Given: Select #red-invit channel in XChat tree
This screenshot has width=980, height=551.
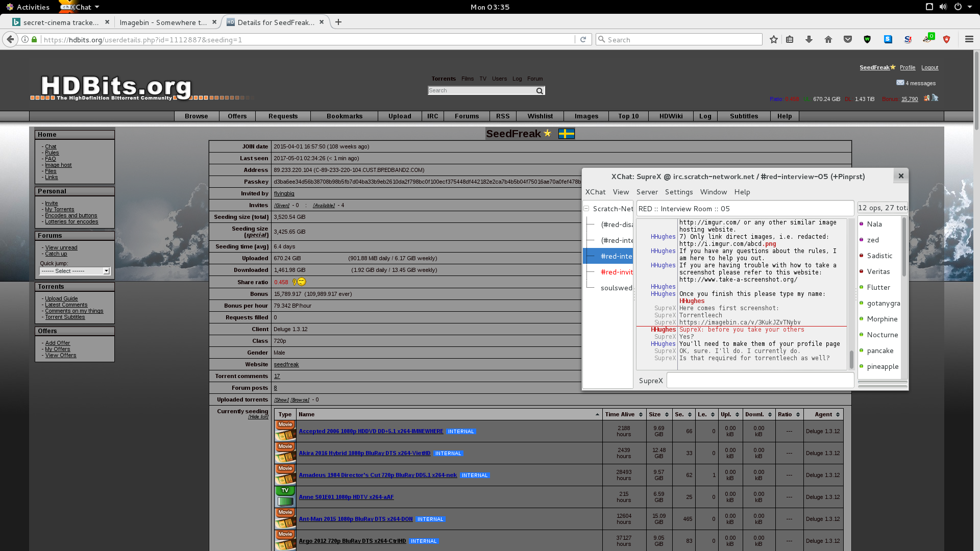Looking at the screenshot, I should 617,272.
